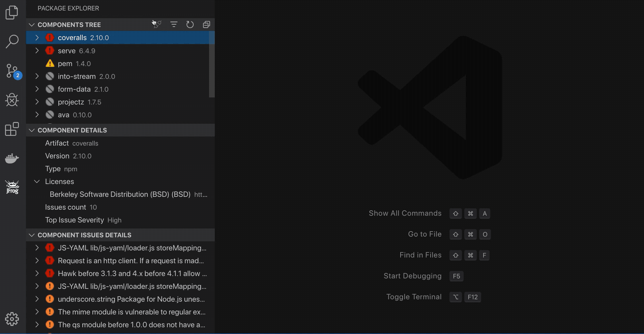Open the file Explorer sidebar
The image size is (644, 334).
pyautogui.click(x=12, y=12)
